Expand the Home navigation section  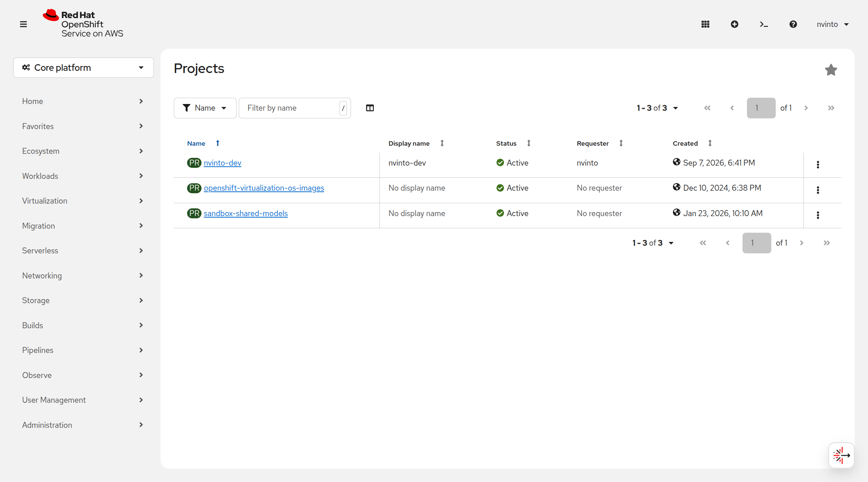click(x=83, y=101)
